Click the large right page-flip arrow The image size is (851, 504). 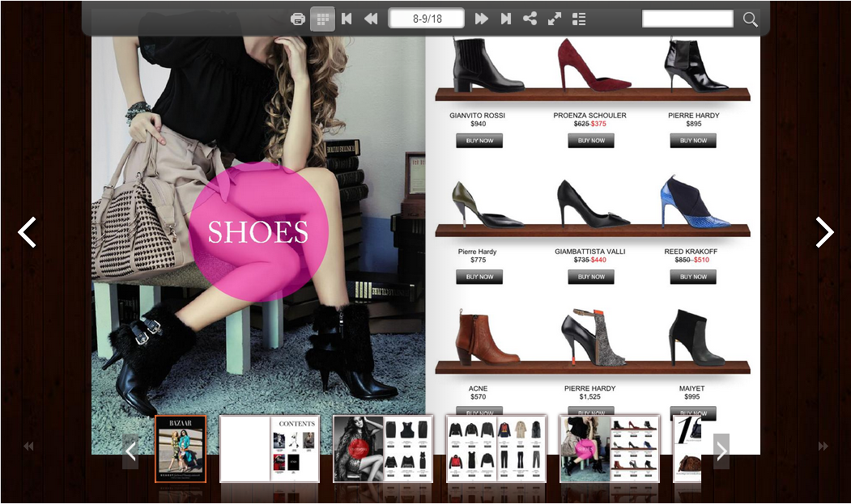825,232
